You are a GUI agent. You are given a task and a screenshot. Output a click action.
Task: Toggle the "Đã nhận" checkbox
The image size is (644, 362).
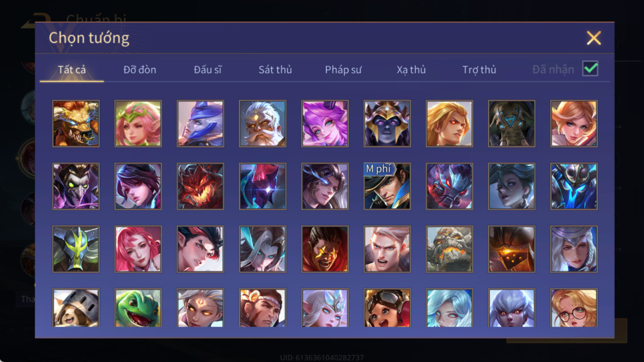tap(590, 68)
